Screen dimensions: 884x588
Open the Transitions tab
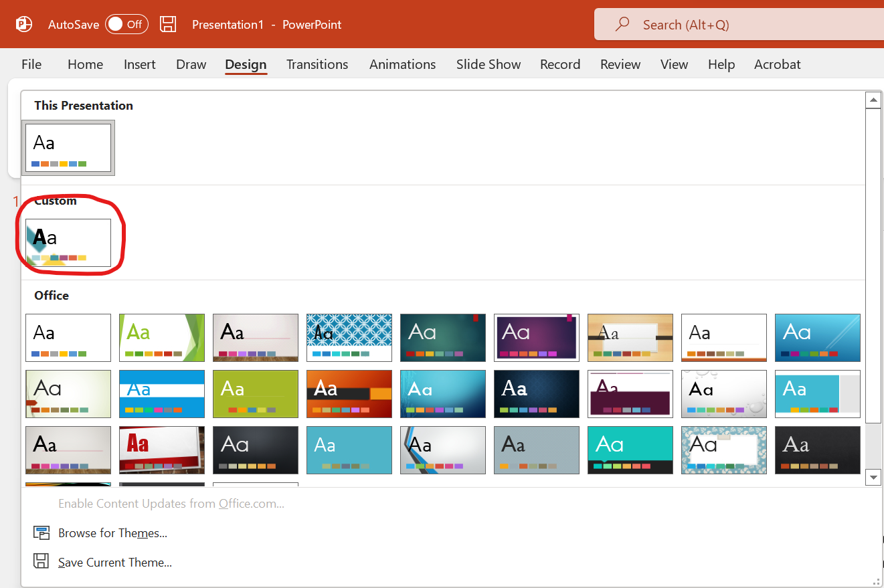pyautogui.click(x=317, y=64)
